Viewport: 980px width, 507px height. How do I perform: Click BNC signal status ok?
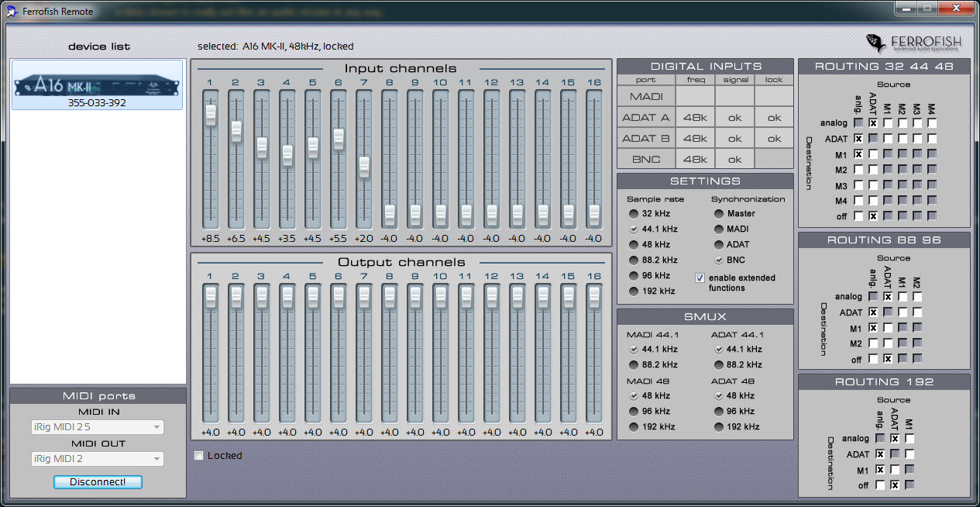pos(734,160)
